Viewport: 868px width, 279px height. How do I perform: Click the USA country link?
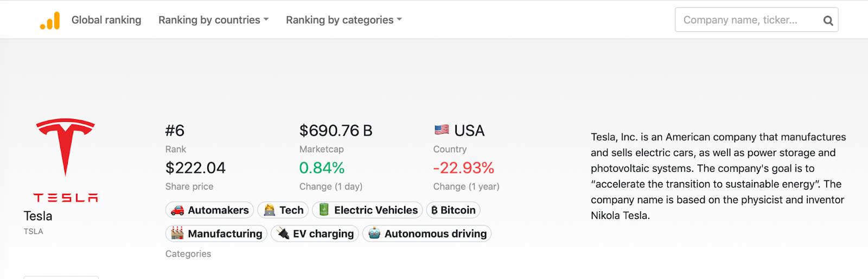469,131
